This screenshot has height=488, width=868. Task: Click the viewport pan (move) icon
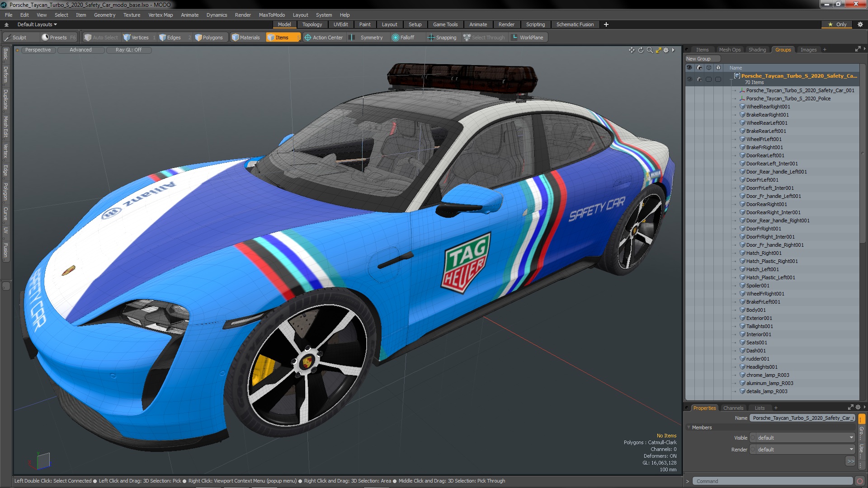pyautogui.click(x=632, y=50)
